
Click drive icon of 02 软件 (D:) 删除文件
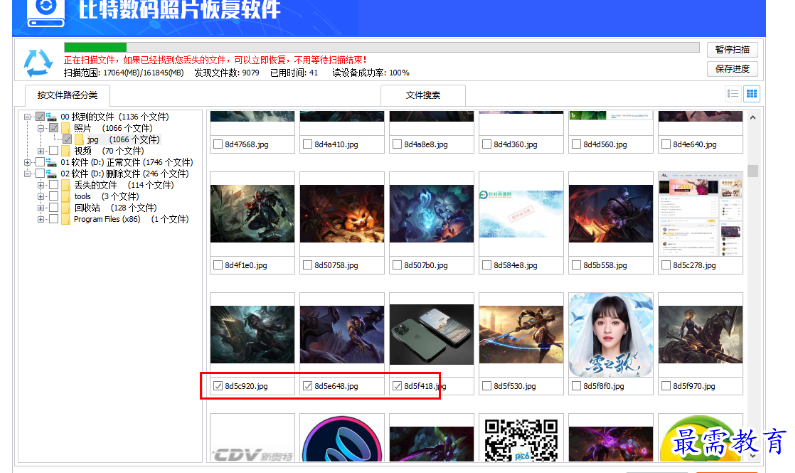click(51, 174)
